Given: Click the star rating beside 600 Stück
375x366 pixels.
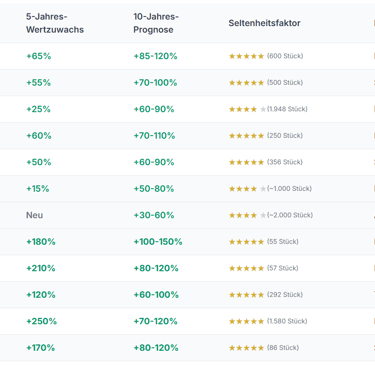Looking at the screenshot, I should click(247, 56).
